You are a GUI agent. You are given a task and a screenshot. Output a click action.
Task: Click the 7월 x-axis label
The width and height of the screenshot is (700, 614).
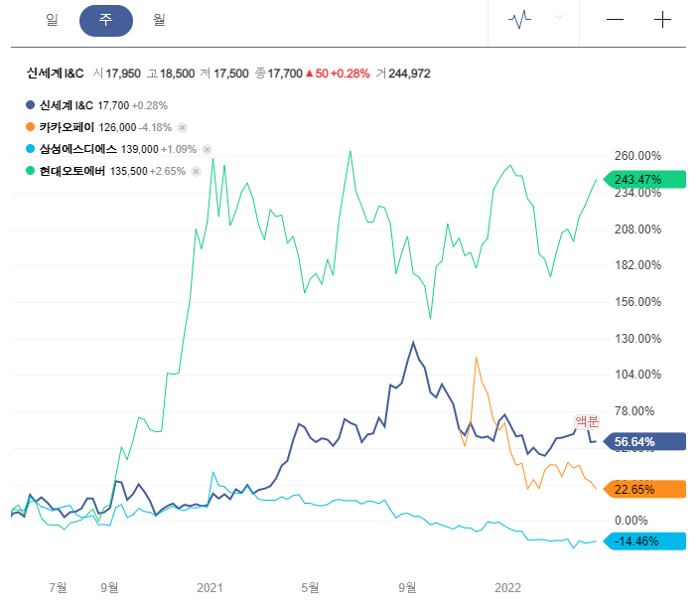click(58, 587)
